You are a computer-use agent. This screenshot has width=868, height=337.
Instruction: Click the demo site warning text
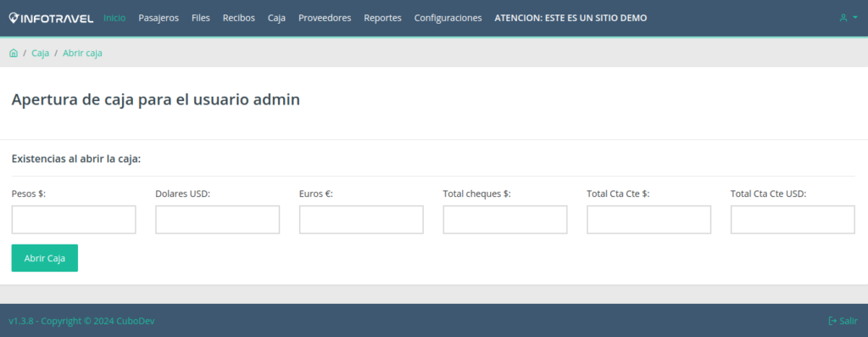pyautogui.click(x=570, y=18)
